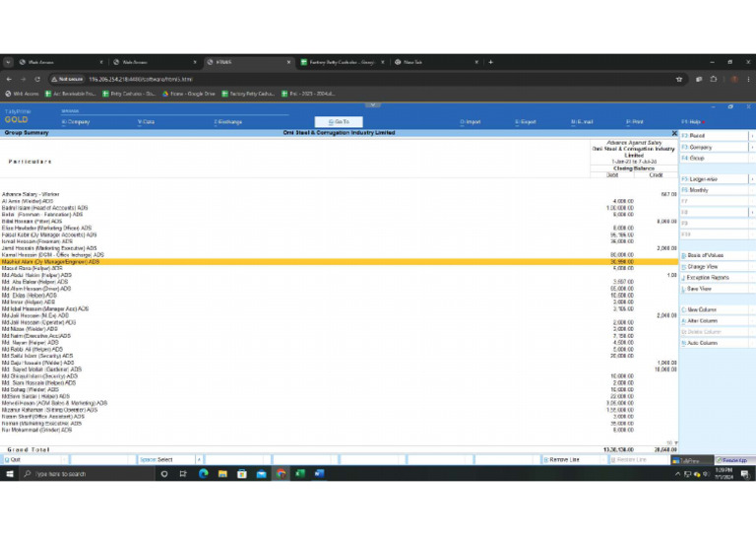The height and width of the screenshot is (535, 756).
Task: Select the ADM Sales & Marketing ADS row
Action: (x=339, y=403)
